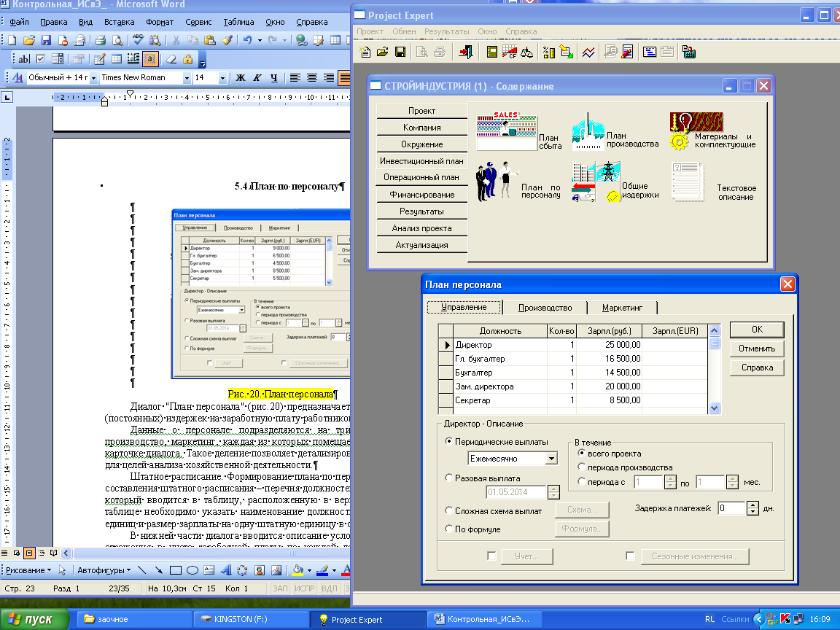Select Периодические выплаты radio button
The width and height of the screenshot is (840, 630).
point(448,441)
